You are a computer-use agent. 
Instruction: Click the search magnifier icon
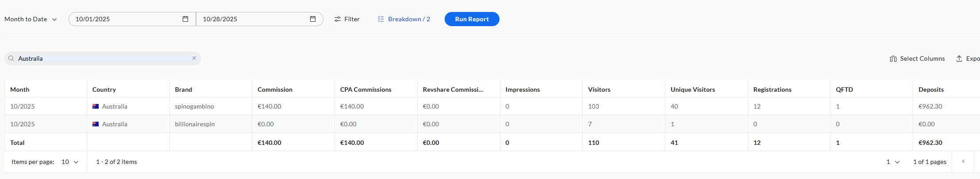click(x=12, y=58)
